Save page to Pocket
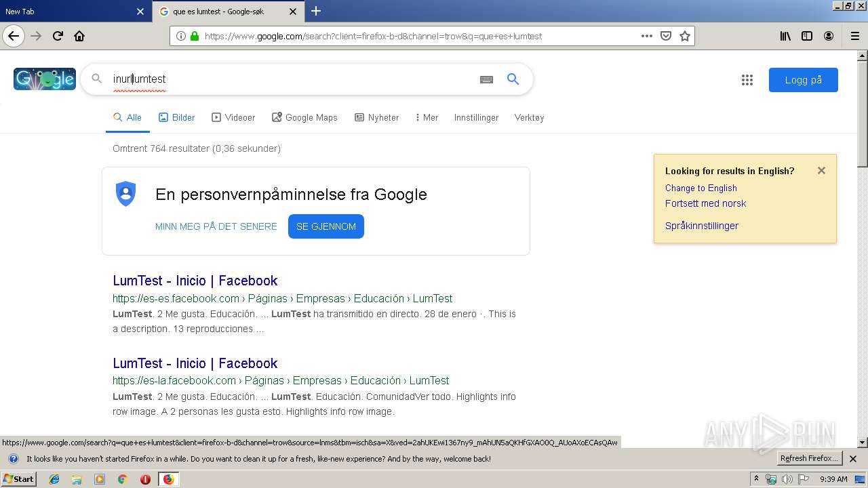This screenshot has width=868, height=488. 666,36
